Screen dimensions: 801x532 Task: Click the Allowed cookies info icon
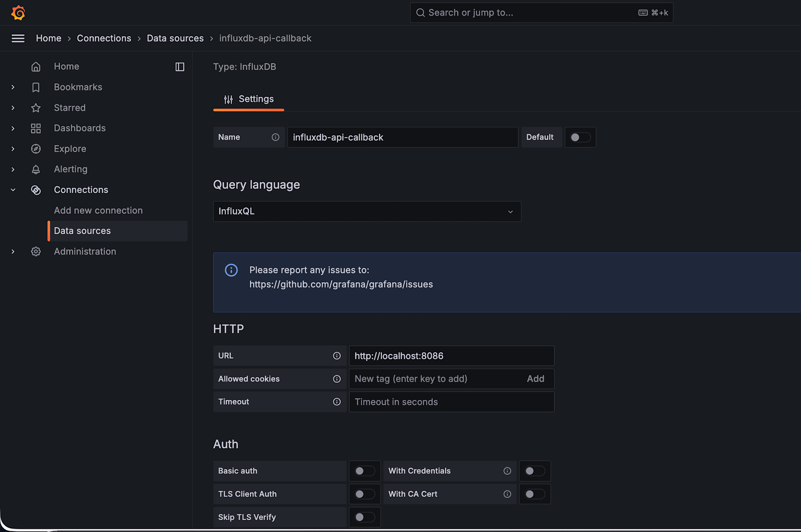pos(337,379)
